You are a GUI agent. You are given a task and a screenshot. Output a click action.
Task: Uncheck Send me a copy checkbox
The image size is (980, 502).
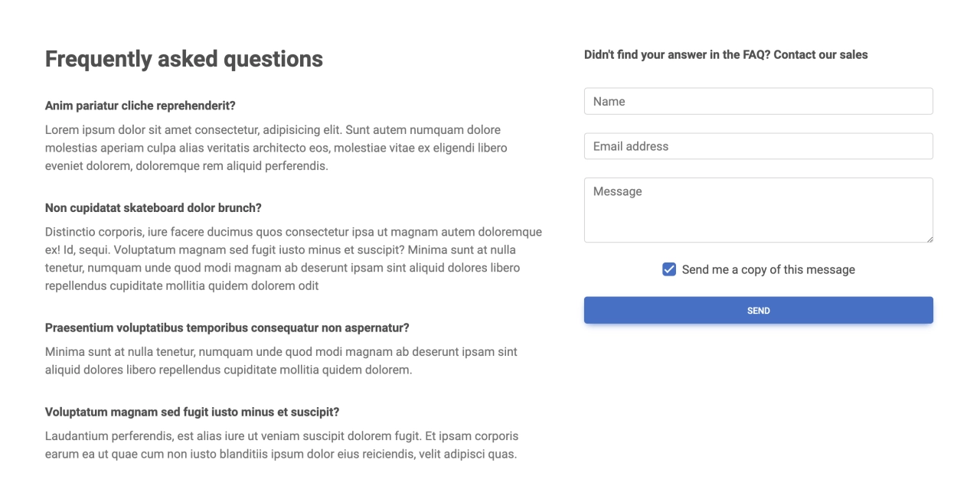(669, 269)
